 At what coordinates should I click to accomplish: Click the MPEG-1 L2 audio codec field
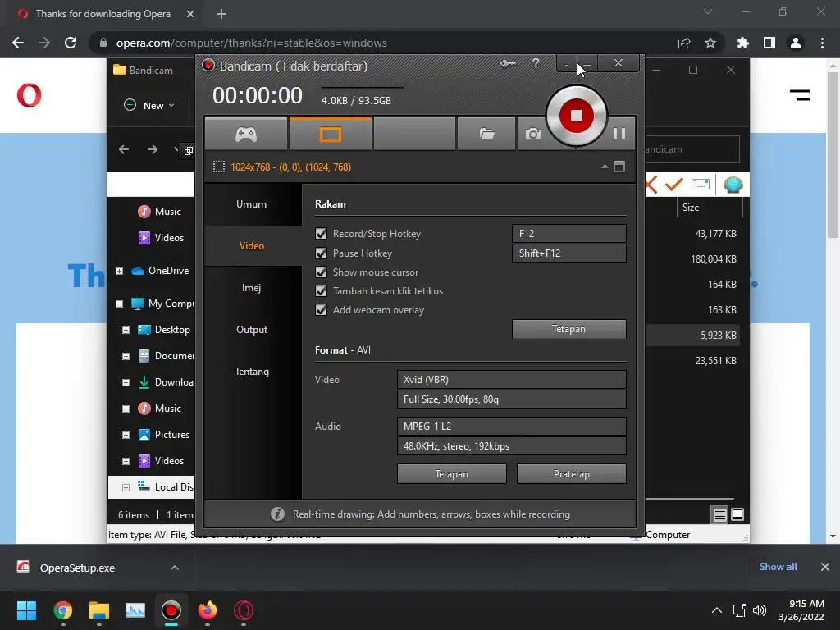512,427
